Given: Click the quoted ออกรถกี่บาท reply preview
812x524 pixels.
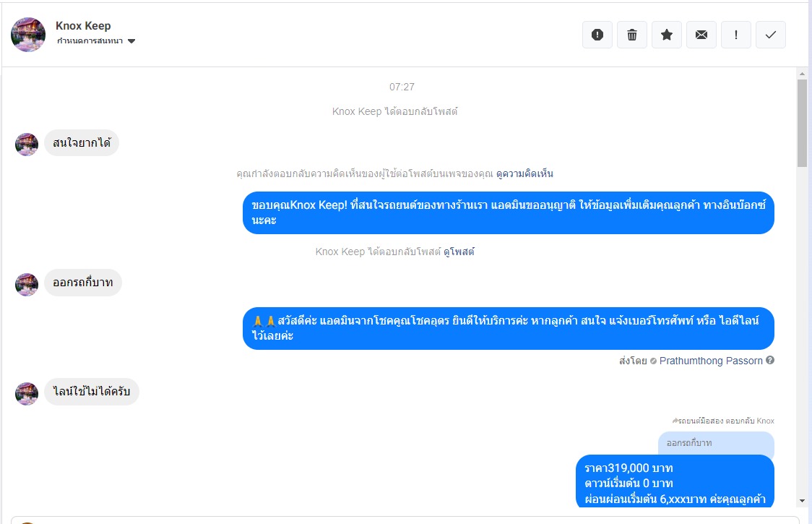Looking at the screenshot, I should pyautogui.click(x=716, y=444).
